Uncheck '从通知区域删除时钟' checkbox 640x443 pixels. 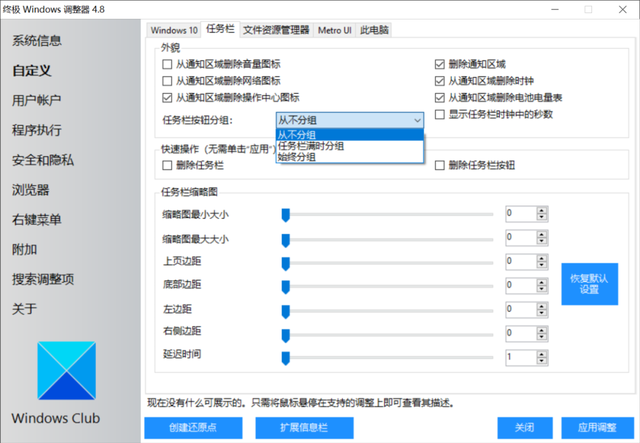(440, 81)
